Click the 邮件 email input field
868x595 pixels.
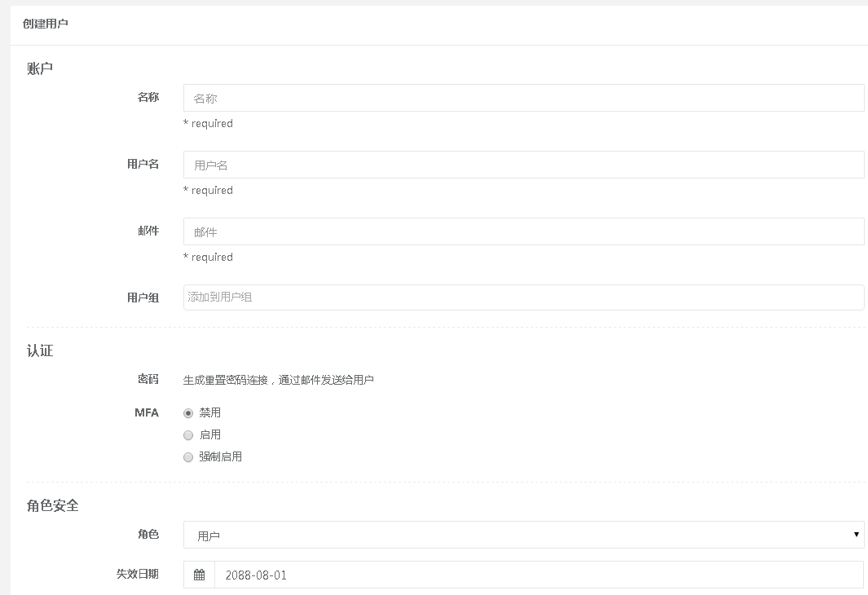pos(524,231)
